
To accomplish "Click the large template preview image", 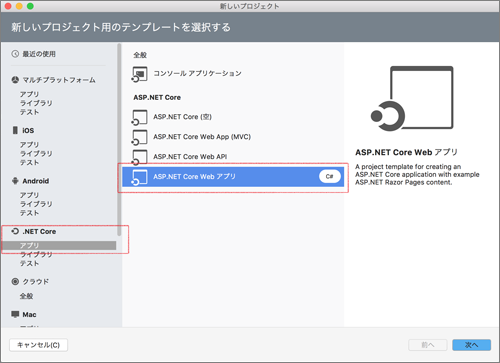I will 412,98.
